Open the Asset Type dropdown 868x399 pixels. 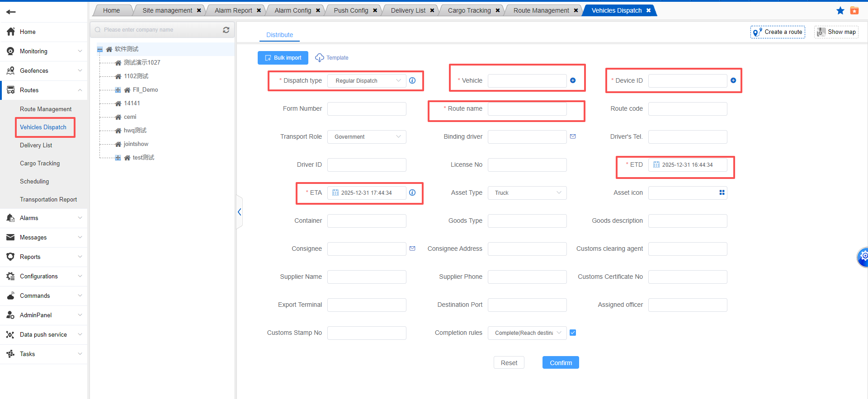pos(527,193)
